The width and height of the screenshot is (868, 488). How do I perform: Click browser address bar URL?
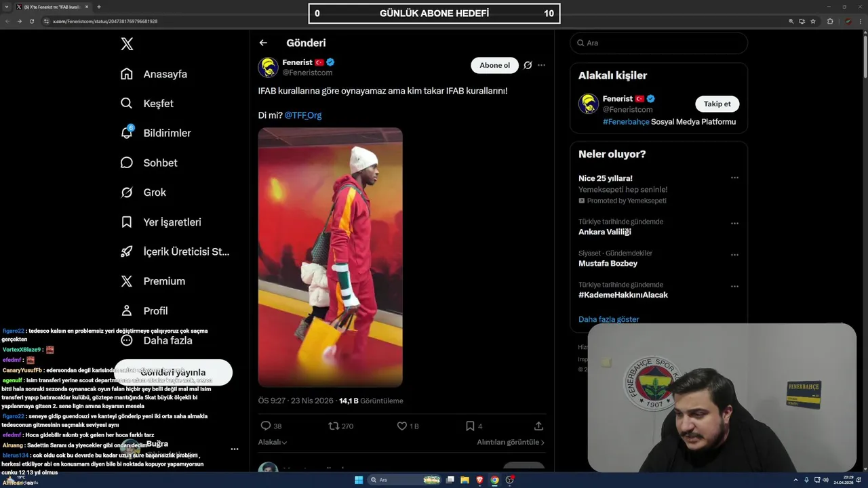(105, 21)
